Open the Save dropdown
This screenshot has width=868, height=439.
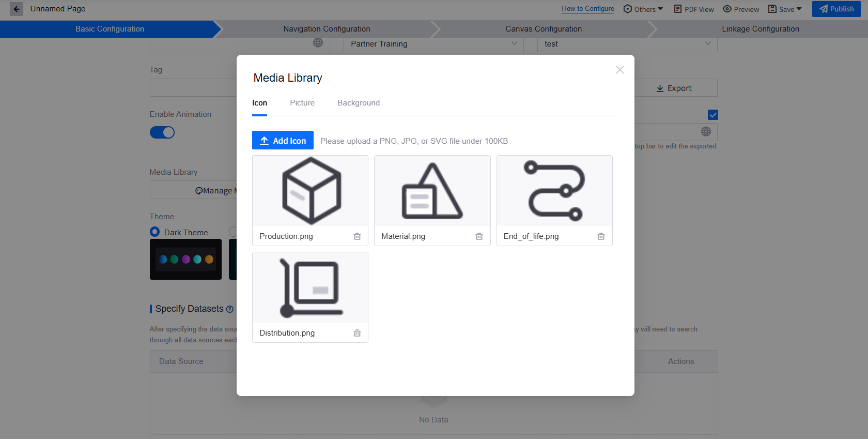pyautogui.click(x=785, y=9)
